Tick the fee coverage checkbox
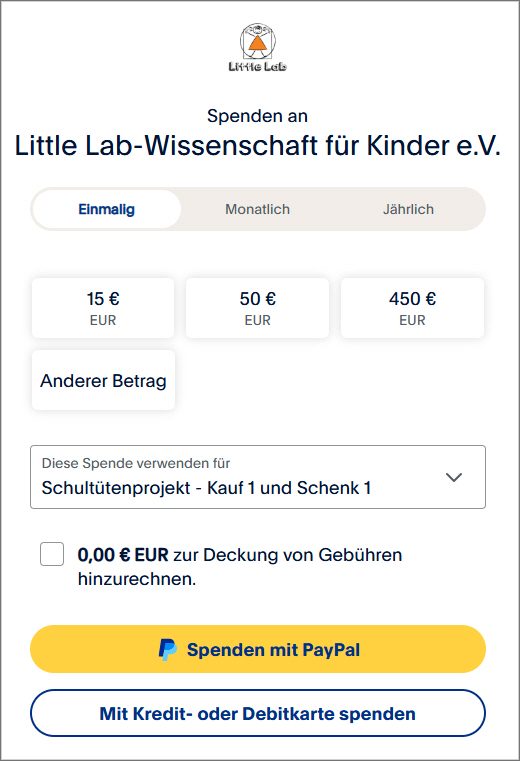520x761 pixels. click(x=52, y=554)
